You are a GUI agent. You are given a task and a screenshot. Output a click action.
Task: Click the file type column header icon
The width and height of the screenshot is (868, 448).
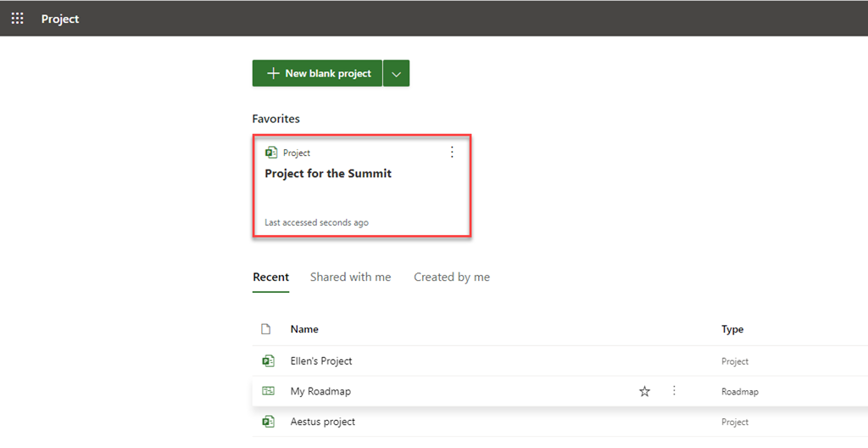coord(266,329)
